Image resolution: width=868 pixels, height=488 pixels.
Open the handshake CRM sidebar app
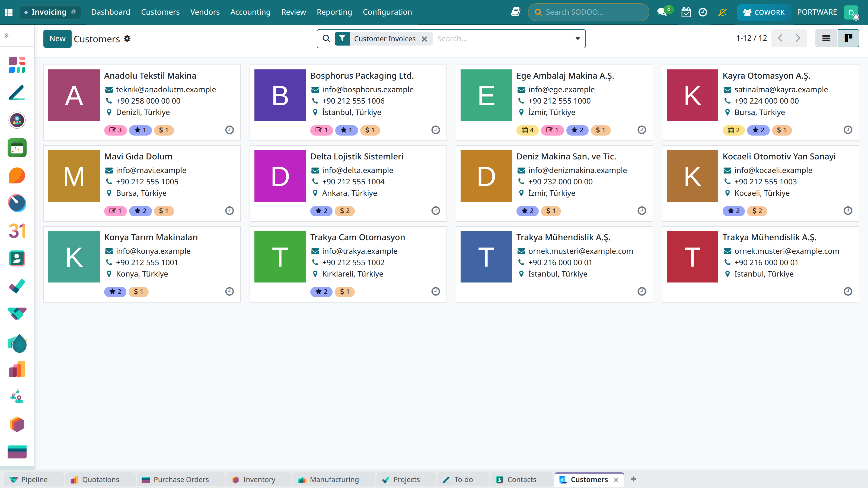[17, 314]
